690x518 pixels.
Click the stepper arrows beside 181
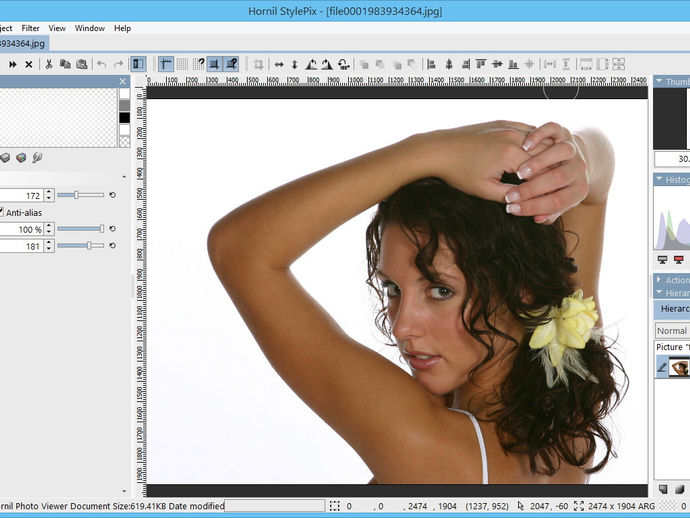49,246
